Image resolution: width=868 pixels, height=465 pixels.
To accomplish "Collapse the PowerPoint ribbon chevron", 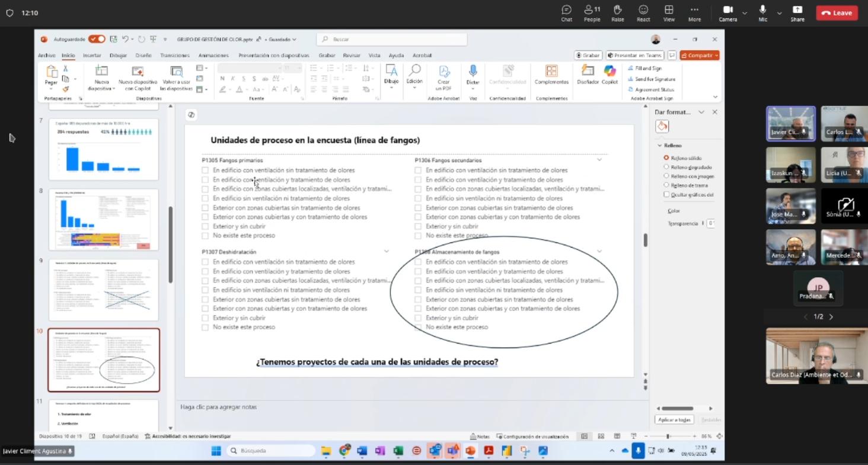I will pos(715,97).
